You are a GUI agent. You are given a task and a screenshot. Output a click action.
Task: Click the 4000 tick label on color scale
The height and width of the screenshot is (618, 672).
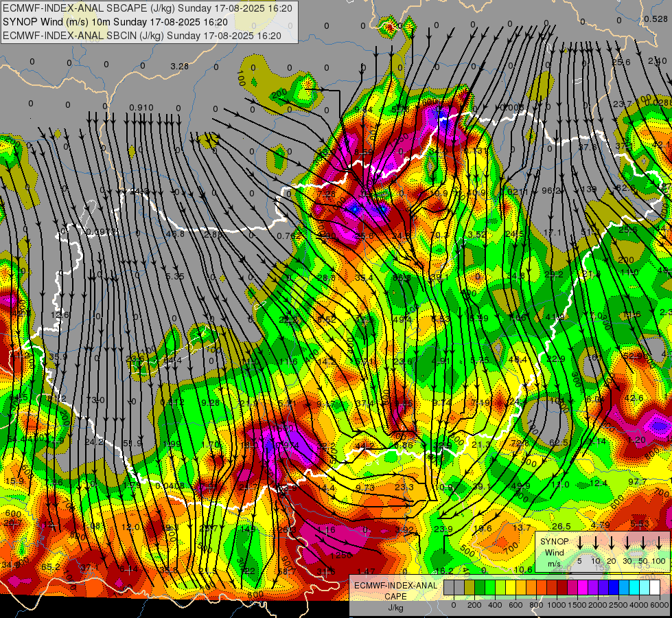640,605
